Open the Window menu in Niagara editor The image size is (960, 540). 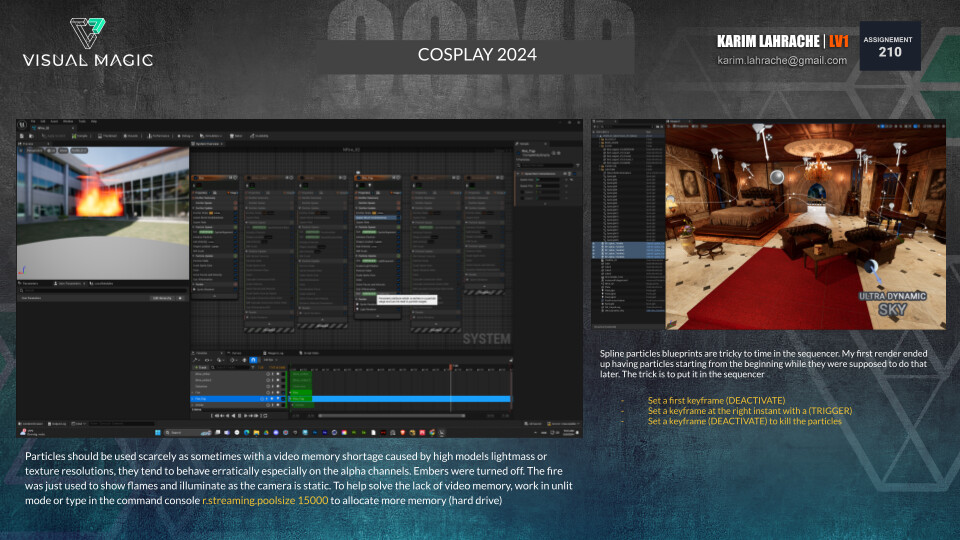point(68,121)
